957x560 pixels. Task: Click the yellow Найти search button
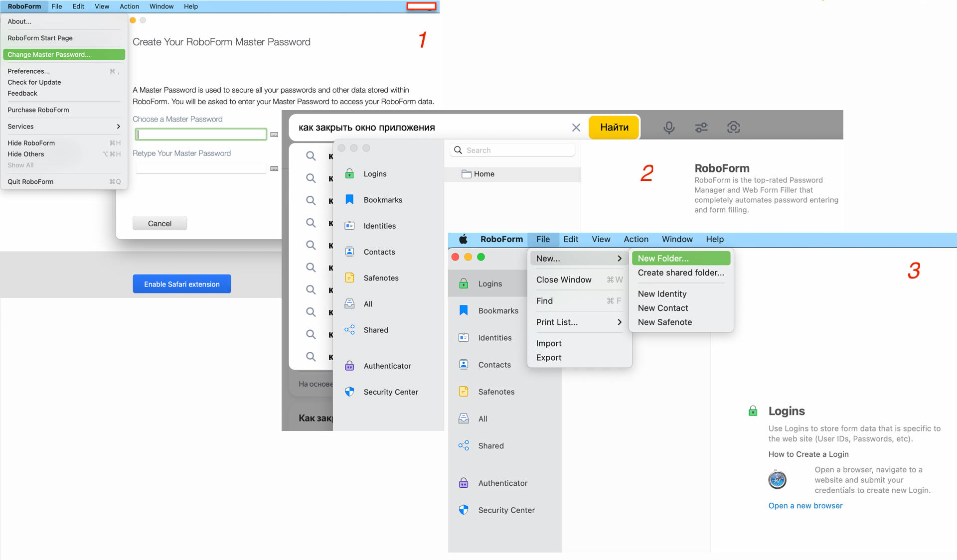[614, 128]
